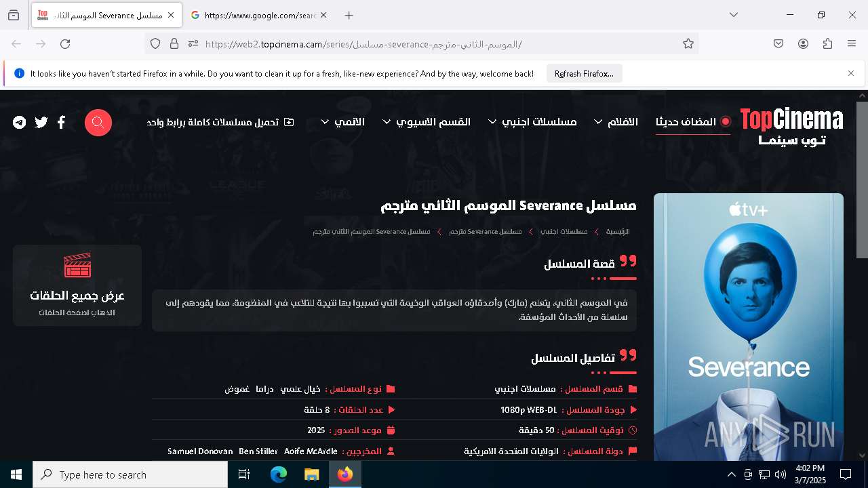Open the المضاف حديثا menu item
868x488 pixels.
(693, 122)
